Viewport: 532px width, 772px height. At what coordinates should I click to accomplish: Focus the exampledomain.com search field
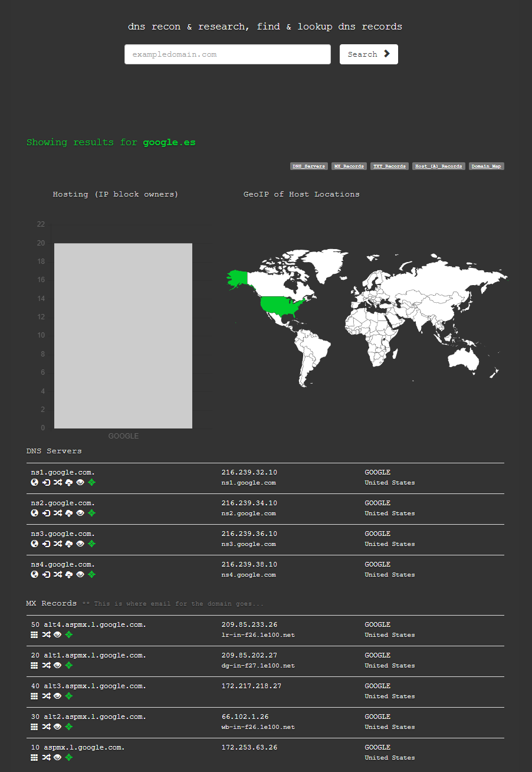(x=228, y=54)
